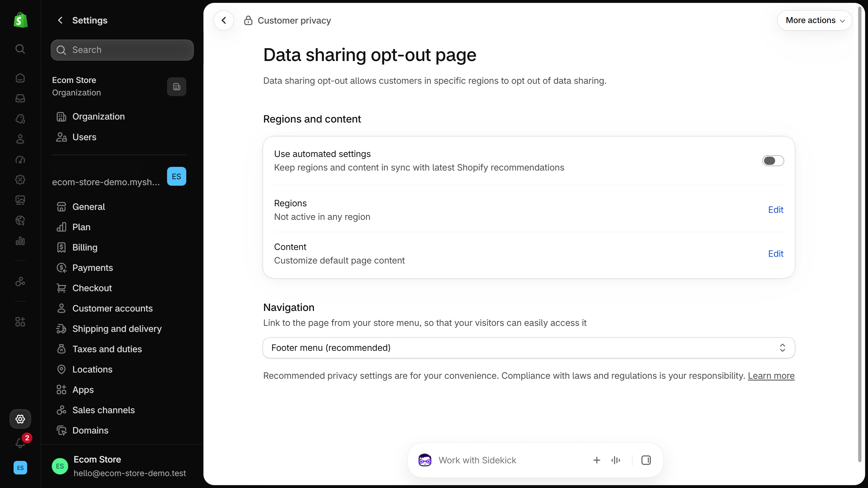Open the Sales channels icon in left rail
Image resolution: width=868 pixels, height=488 pixels.
coord(20,282)
